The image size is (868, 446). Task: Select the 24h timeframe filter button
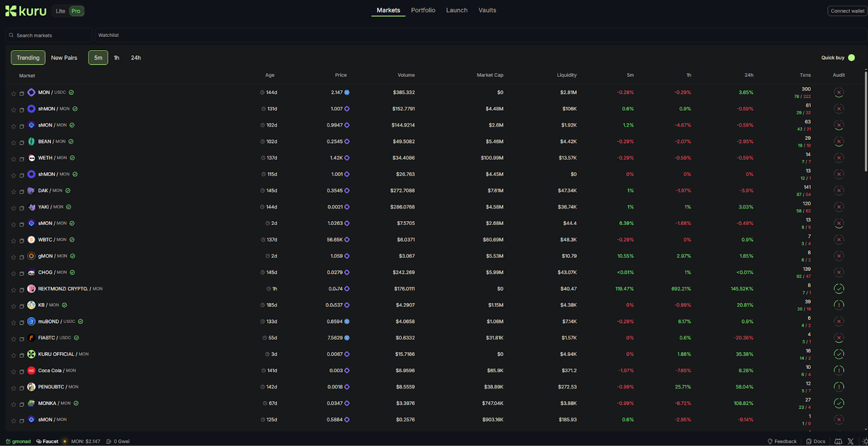click(x=136, y=57)
